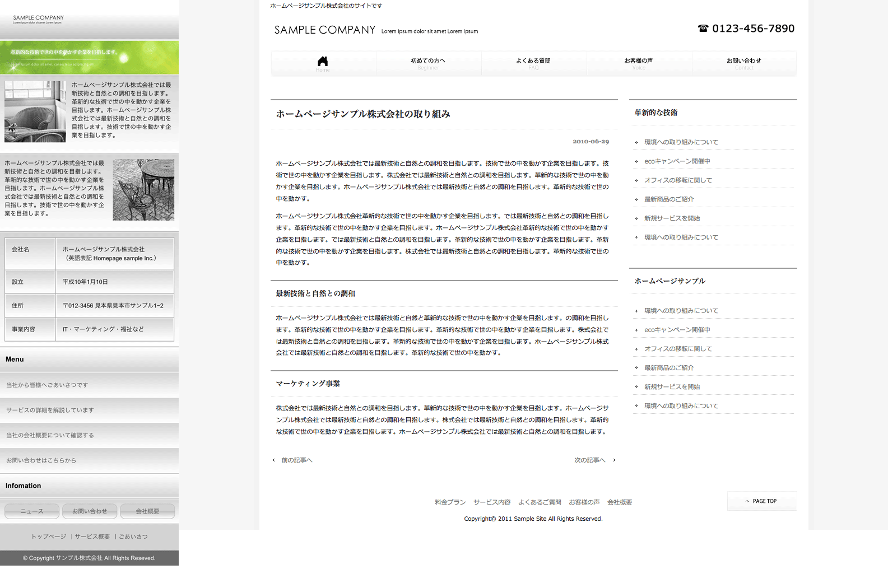Click the green banner image at left
Viewport: 888px width, 588px height.
[x=90, y=57]
